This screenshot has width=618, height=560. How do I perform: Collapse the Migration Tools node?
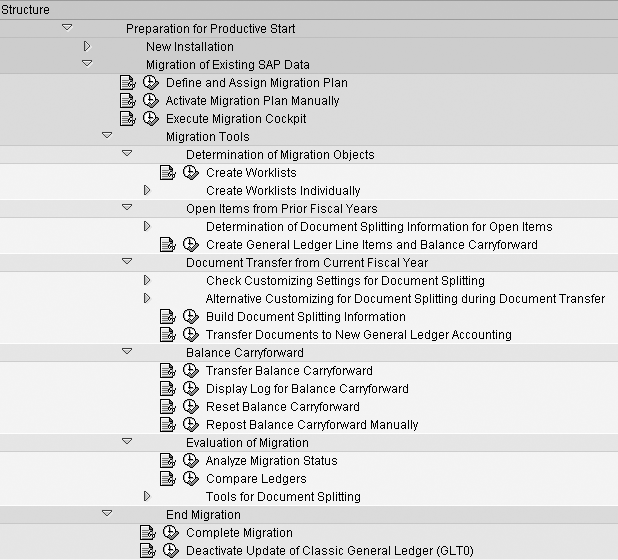(107, 136)
